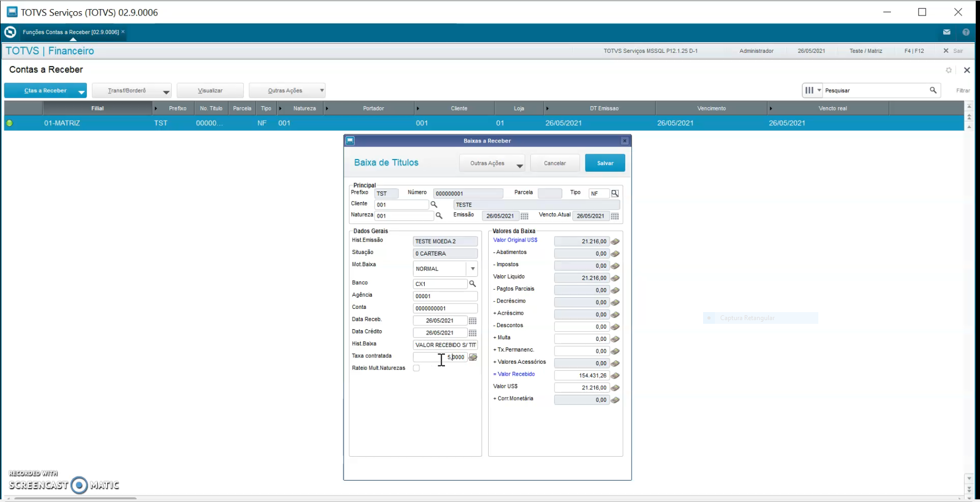
Task: Close the Baixas a Receber dialog
Action: click(x=625, y=141)
